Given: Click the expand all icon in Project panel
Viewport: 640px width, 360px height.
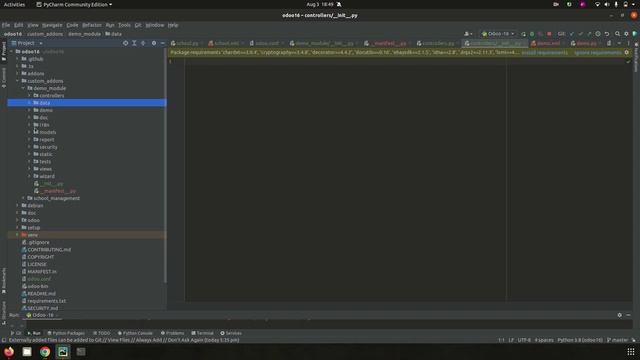Looking at the screenshot, I should (x=134, y=43).
